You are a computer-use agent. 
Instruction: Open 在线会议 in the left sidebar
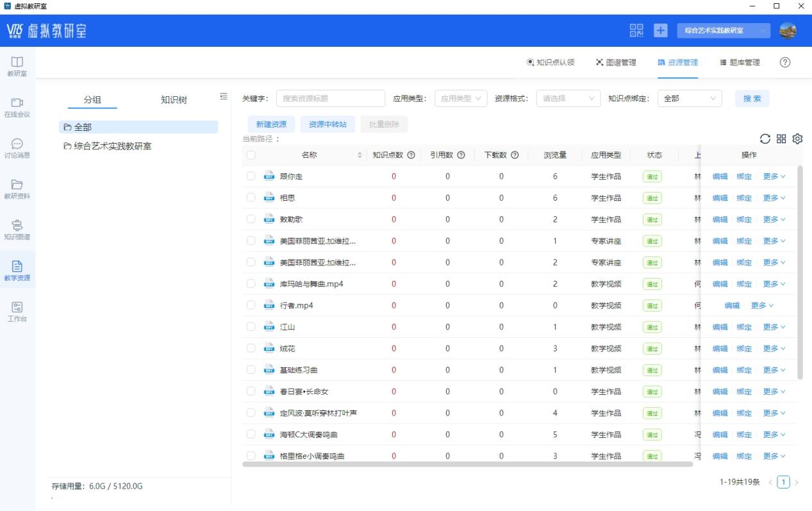coord(17,107)
